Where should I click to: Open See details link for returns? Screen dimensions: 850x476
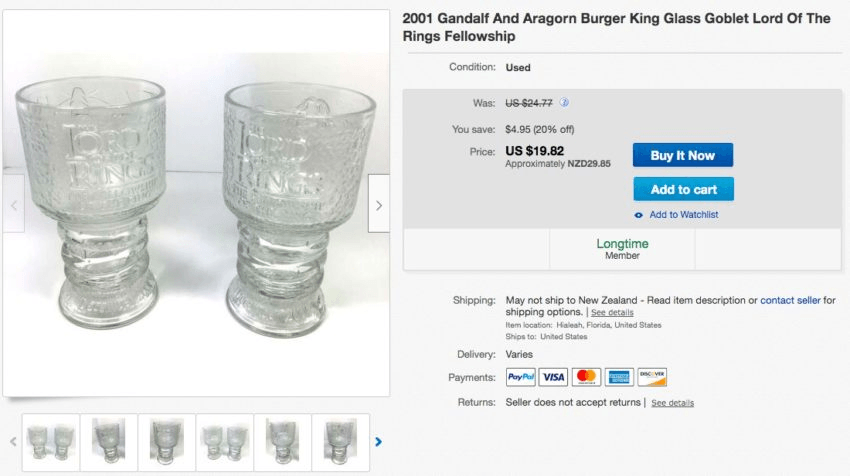672,403
